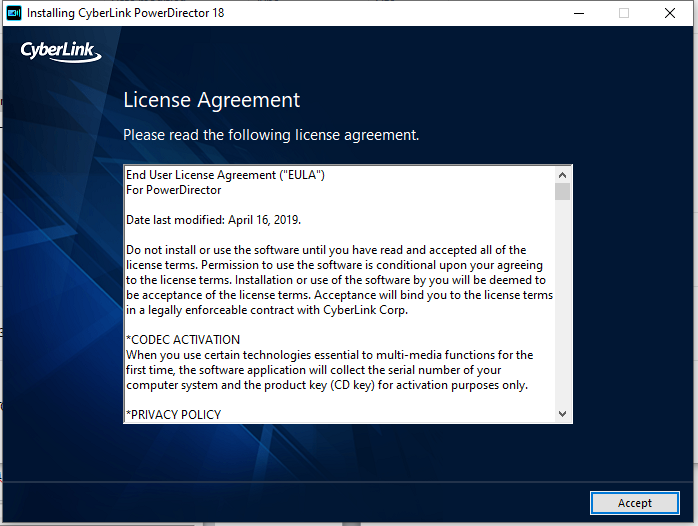The image size is (698, 526).
Task: Click the CyberLink logo
Action: [x=61, y=51]
